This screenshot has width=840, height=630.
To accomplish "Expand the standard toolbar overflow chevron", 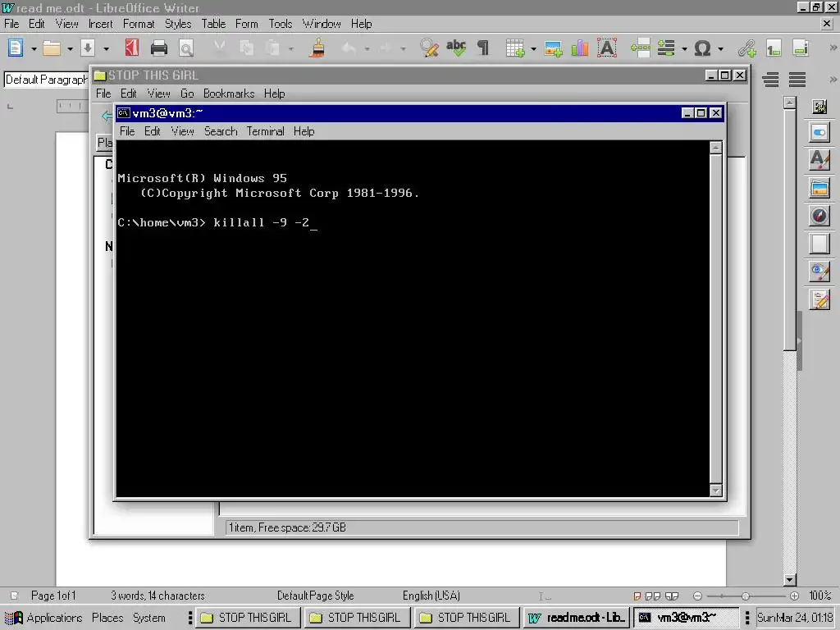I will click(833, 48).
